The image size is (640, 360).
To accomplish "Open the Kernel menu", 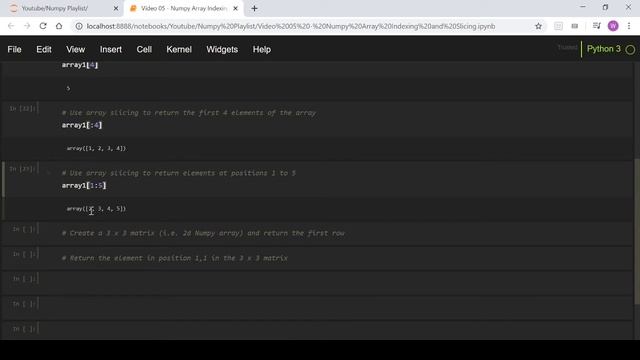I will [179, 49].
